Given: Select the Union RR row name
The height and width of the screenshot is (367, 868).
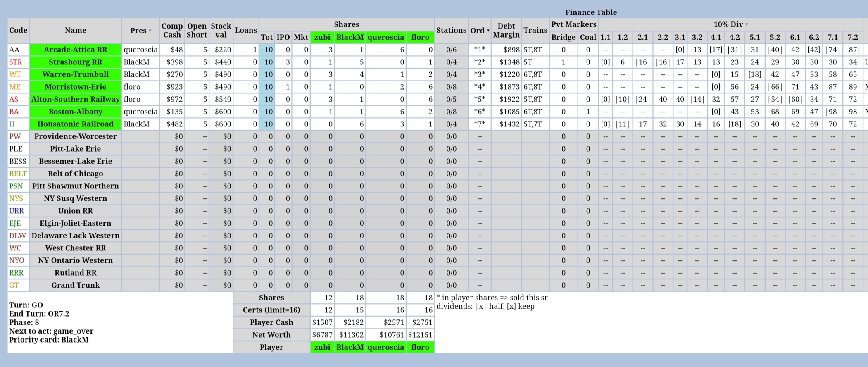Looking at the screenshot, I should tap(76, 211).
